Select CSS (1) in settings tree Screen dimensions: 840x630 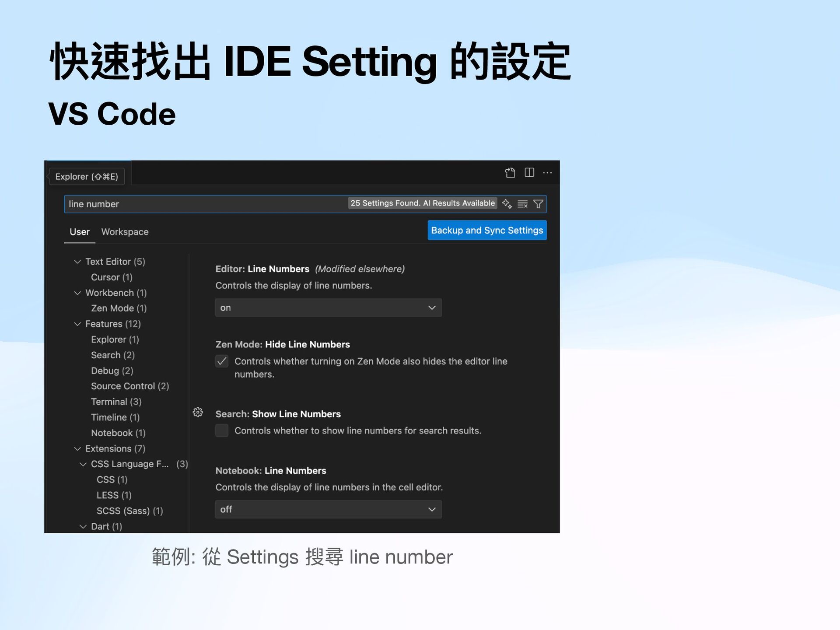(112, 480)
